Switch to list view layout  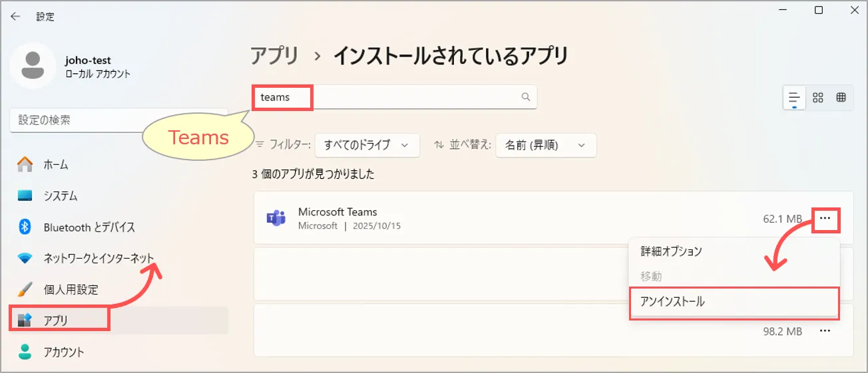click(794, 98)
